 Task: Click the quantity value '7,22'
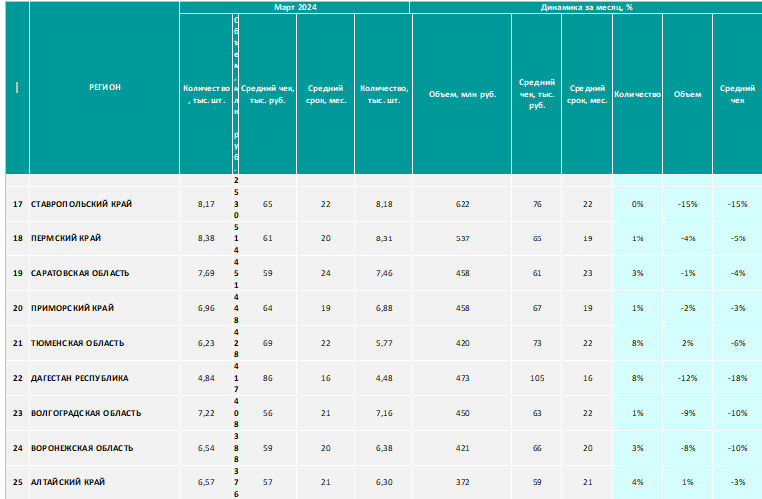[x=206, y=413]
